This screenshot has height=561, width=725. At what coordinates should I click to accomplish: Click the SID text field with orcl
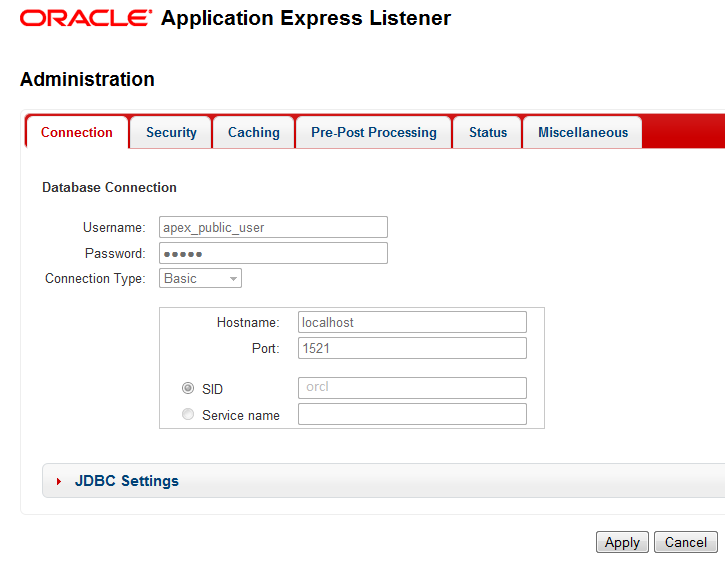pyautogui.click(x=412, y=388)
